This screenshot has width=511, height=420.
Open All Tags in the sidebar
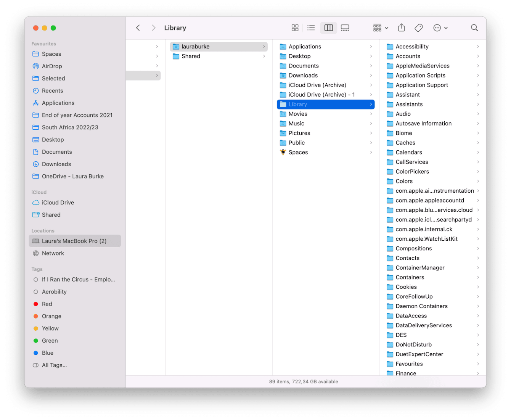[54, 365]
